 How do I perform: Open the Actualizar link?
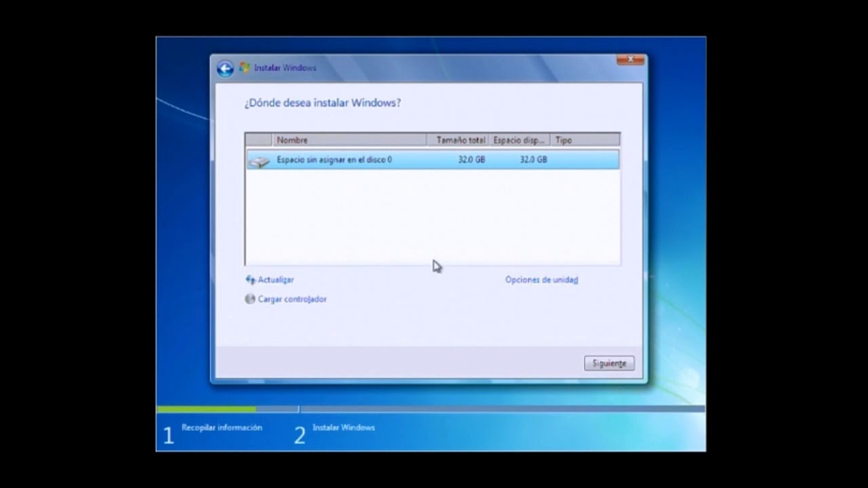(275, 279)
